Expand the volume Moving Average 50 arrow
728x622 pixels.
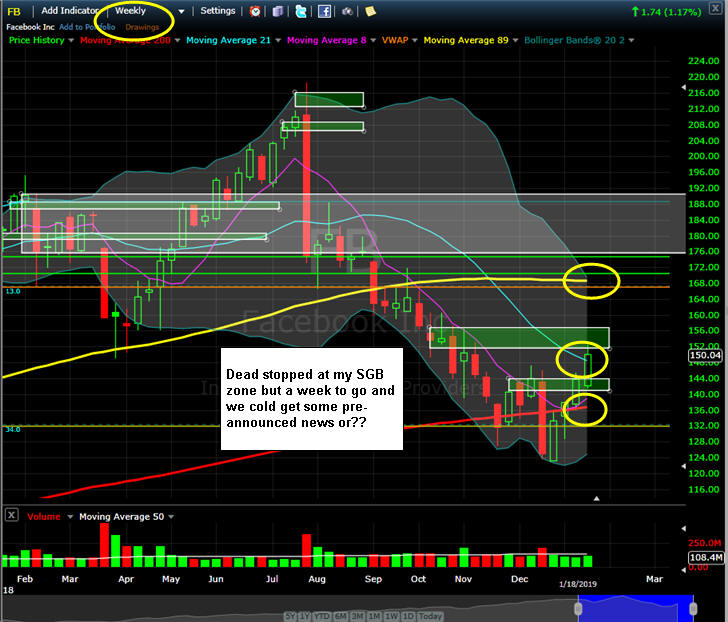coord(171,517)
